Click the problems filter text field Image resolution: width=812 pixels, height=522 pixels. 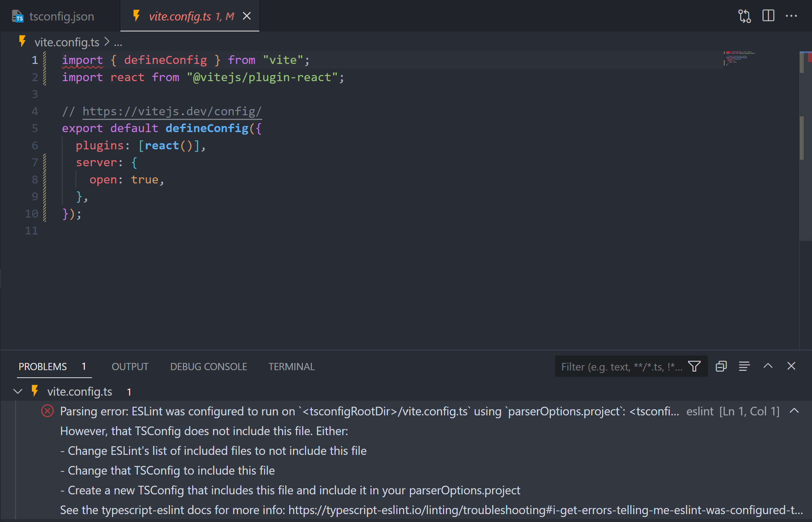622,367
